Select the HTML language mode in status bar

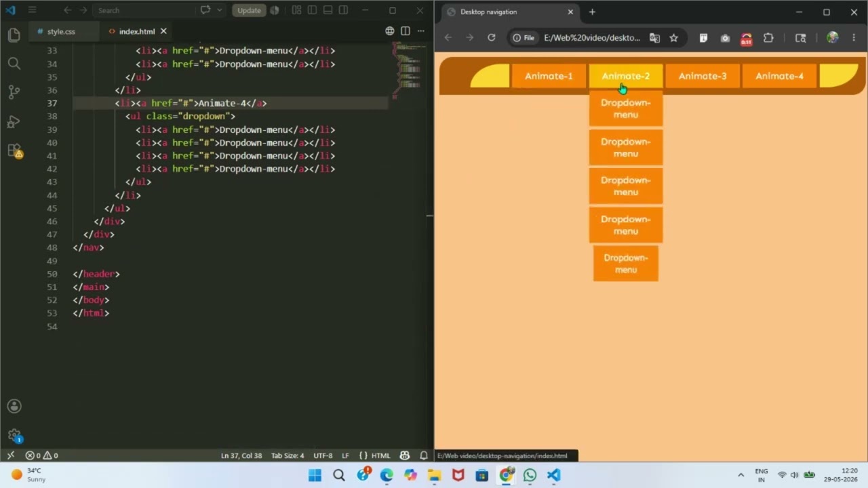[x=374, y=455]
